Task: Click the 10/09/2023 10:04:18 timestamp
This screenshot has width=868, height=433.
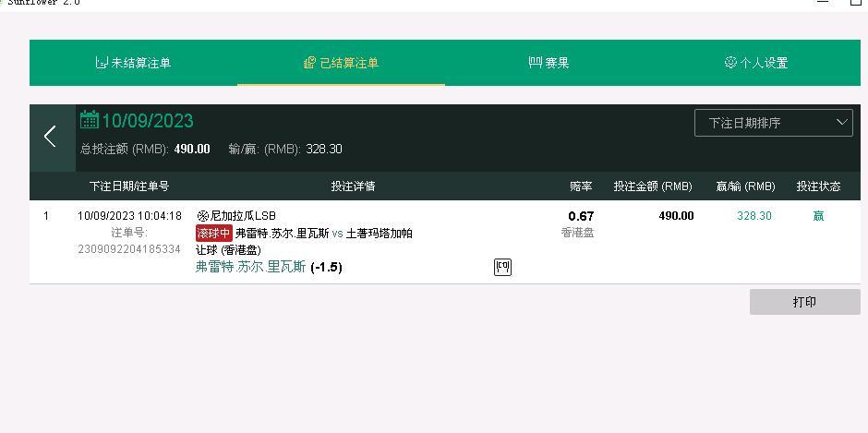Action: (x=129, y=216)
